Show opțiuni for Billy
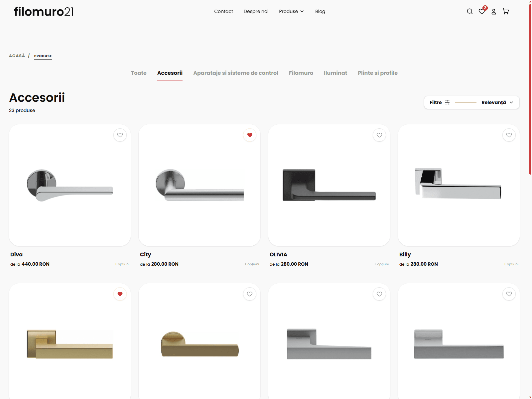This screenshot has height=399, width=532. (511, 264)
